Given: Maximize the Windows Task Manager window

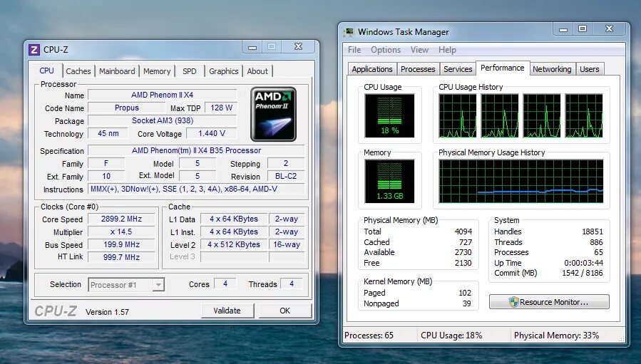Looking at the screenshot, I should click(583, 28).
